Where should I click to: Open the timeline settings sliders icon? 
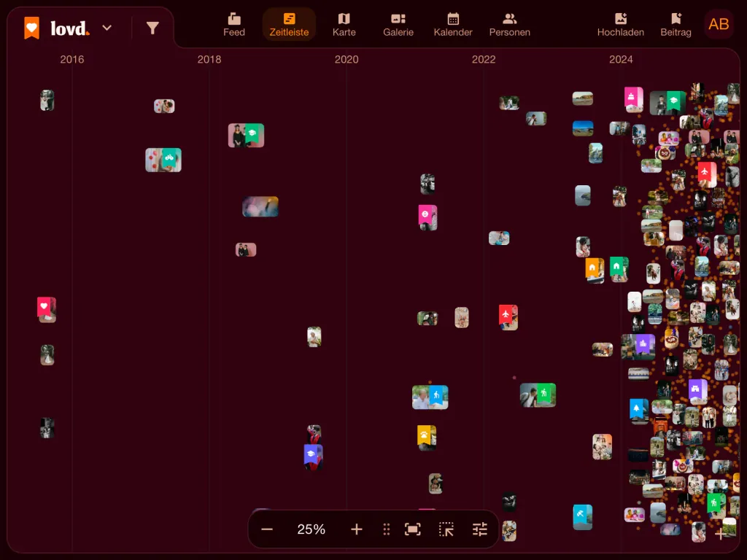tap(480, 529)
